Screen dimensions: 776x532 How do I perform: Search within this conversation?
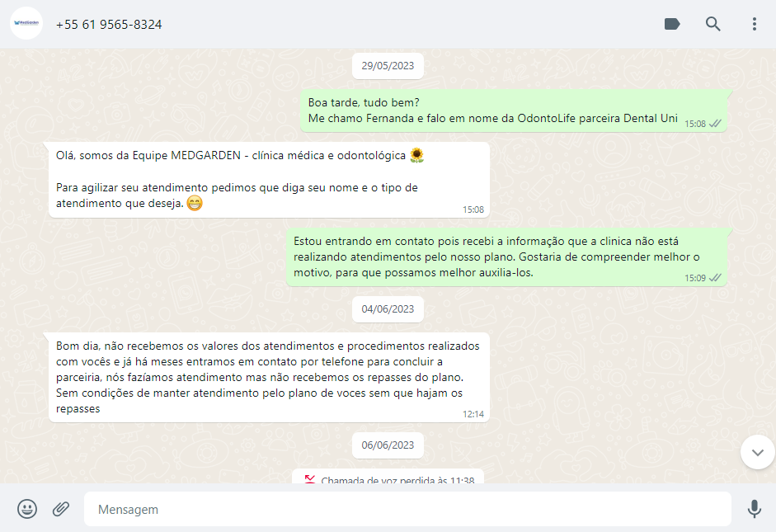pyautogui.click(x=713, y=24)
